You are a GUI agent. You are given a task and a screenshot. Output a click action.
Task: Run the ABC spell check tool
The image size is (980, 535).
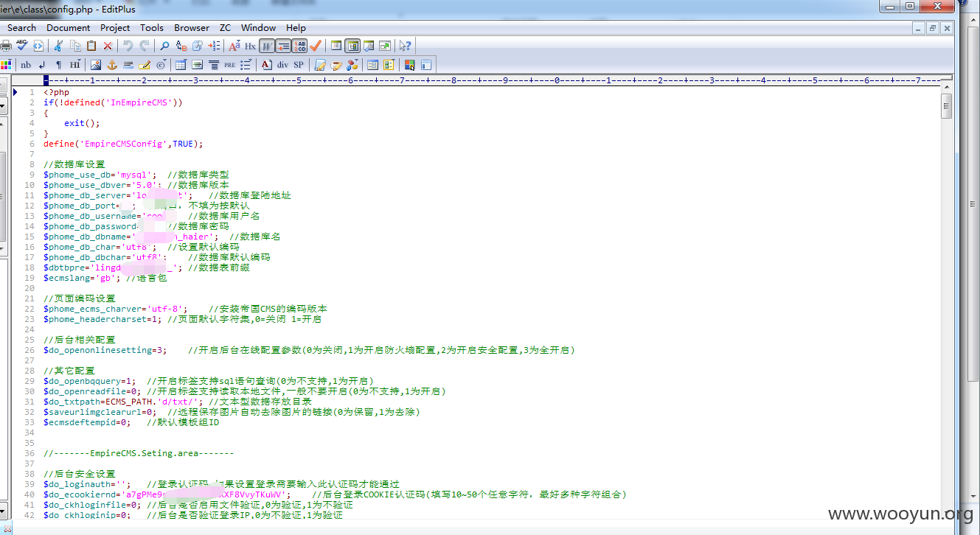tap(22, 46)
